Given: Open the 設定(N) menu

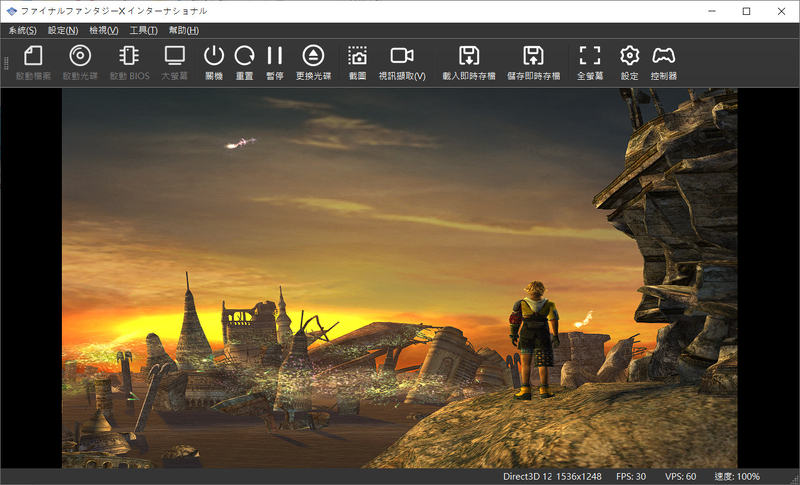Looking at the screenshot, I should tap(63, 30).
